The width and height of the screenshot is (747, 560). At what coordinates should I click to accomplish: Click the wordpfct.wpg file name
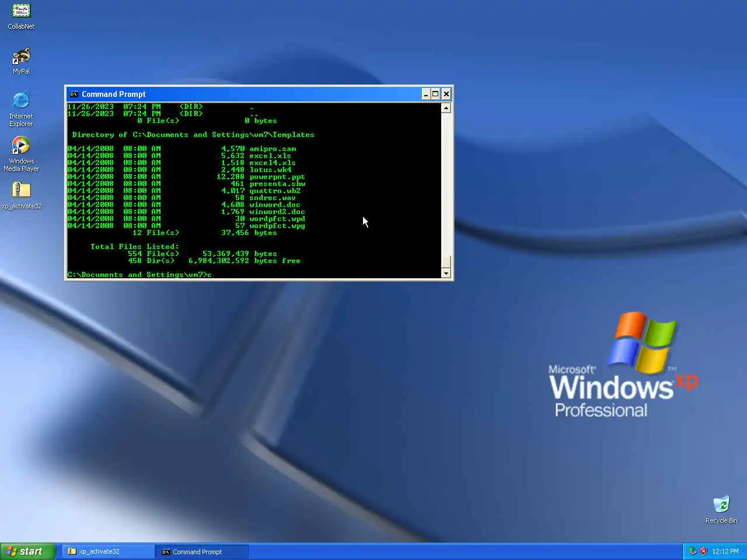tap(277, 226)
